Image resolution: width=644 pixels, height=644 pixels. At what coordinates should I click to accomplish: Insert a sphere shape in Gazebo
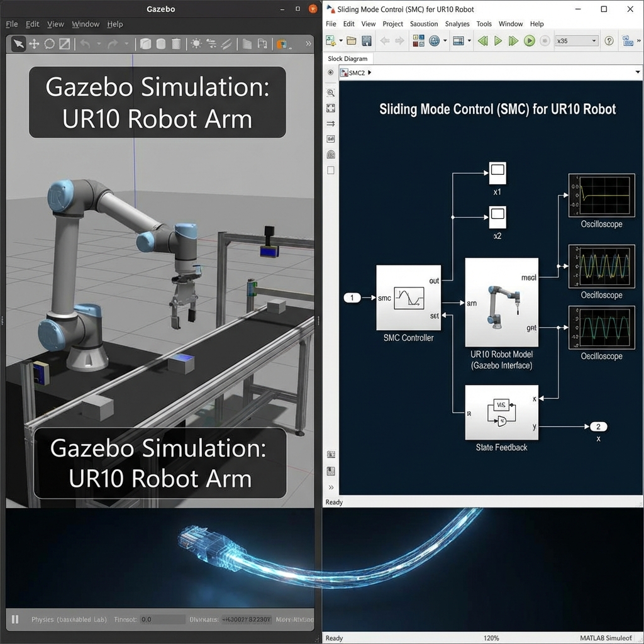pyautogui.click(x=161, y=43)
